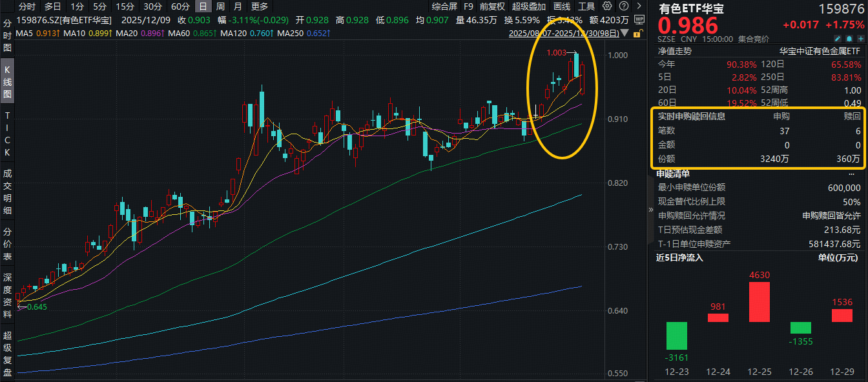Open the 画线 drawing tools
The image size is (868, 382).
(562, 6)
